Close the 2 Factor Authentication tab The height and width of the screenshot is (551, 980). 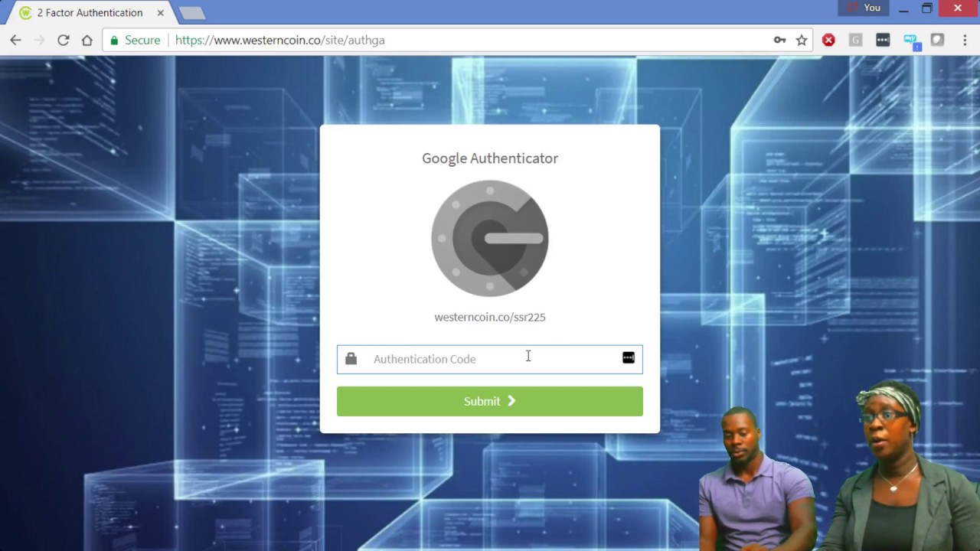[x=160, y=13]
